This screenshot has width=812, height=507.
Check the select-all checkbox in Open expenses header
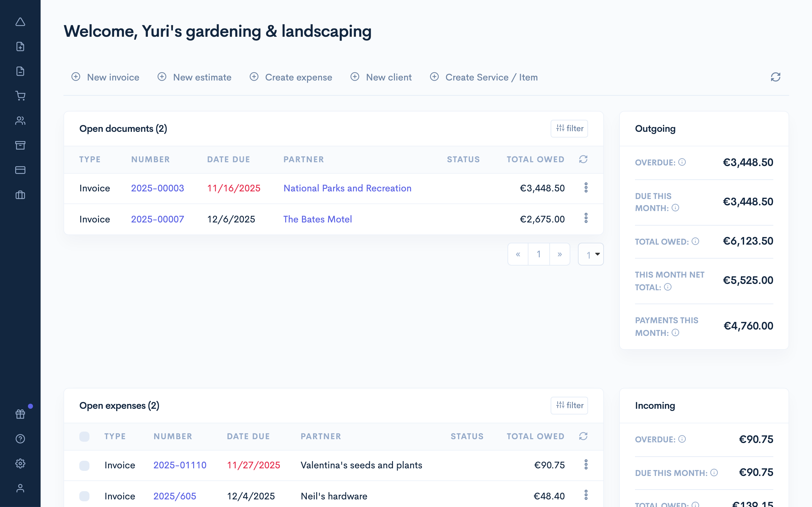[x=84, y=436]
